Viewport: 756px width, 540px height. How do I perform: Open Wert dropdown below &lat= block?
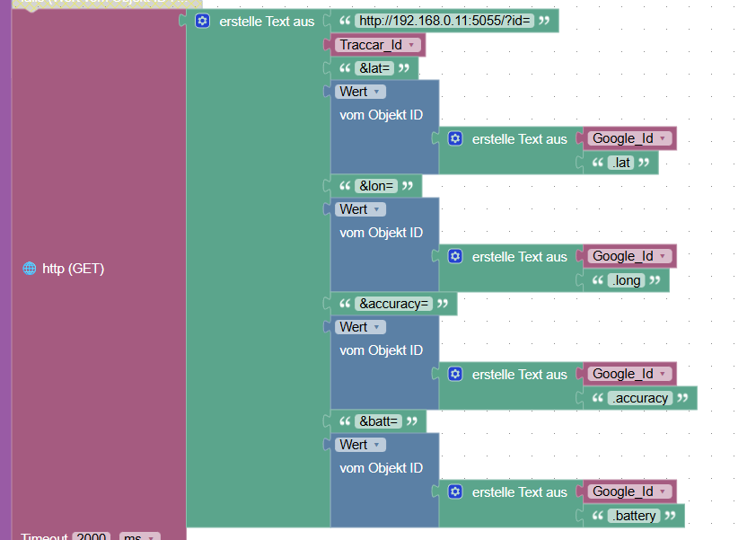coord(360,92)
